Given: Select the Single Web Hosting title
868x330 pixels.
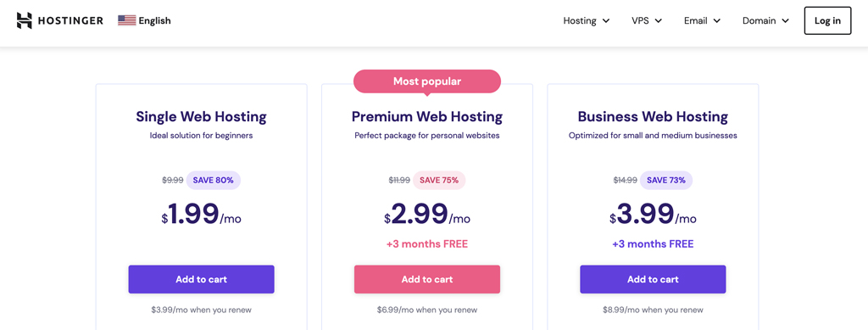Looking at the screenshot, I should pyautogui.click(x=202, y=117).
